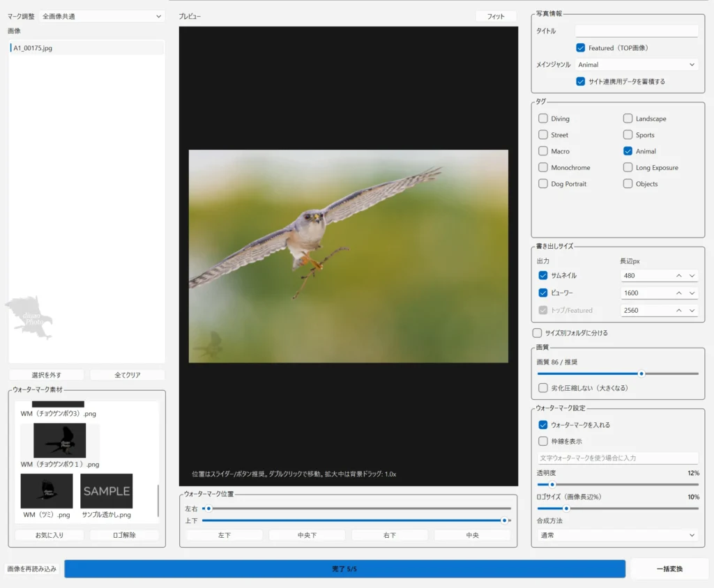The height and width of the screenshot is (588, 714).
Task: Decrease the ビューワー size stepper down arrow
Action: (692, 293)
